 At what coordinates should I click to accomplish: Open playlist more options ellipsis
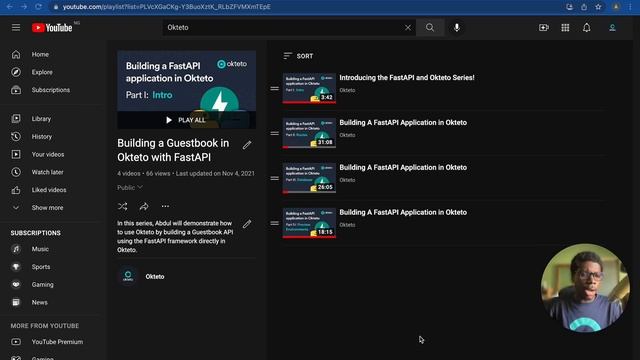click(x=165, y=206)
